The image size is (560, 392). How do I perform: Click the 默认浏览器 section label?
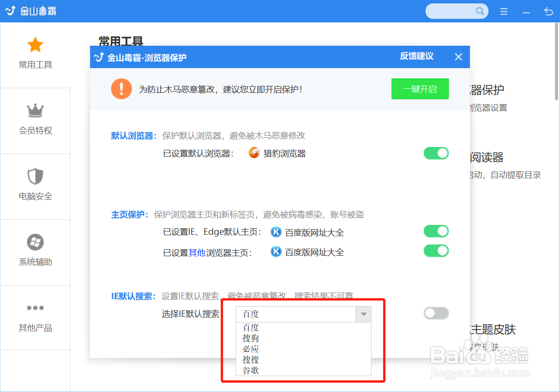[134, 136]
